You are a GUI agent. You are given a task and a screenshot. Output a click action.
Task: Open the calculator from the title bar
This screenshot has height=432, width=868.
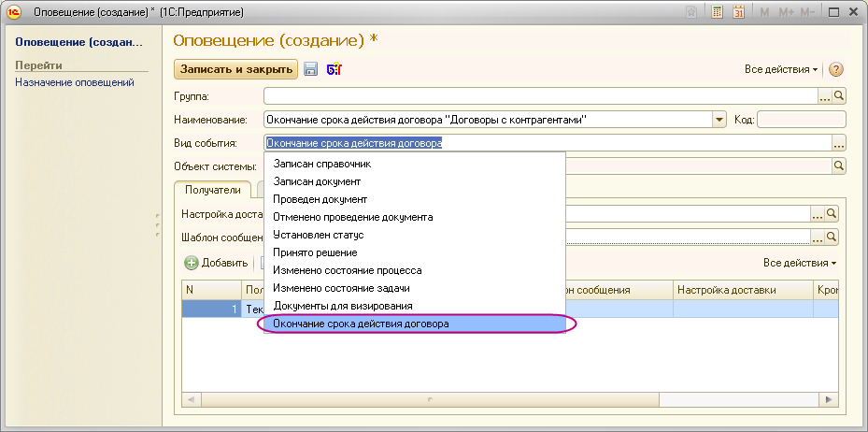click(x=718, y=12)
